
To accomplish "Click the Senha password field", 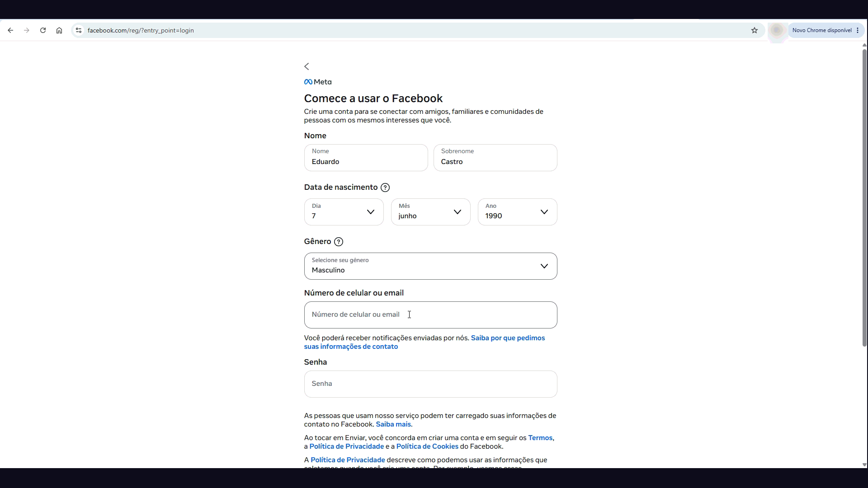I will coord(431,384).
